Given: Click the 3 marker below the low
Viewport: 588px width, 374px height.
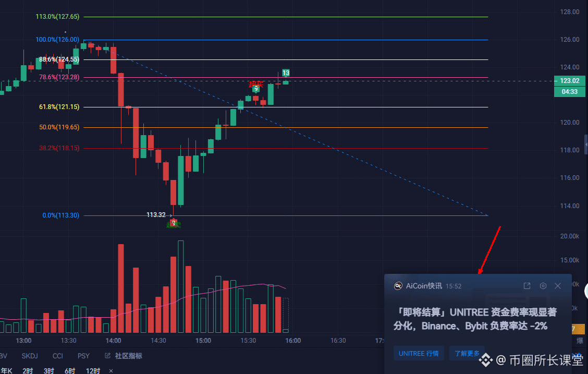Looking at the screenshot, I should 173,222.
